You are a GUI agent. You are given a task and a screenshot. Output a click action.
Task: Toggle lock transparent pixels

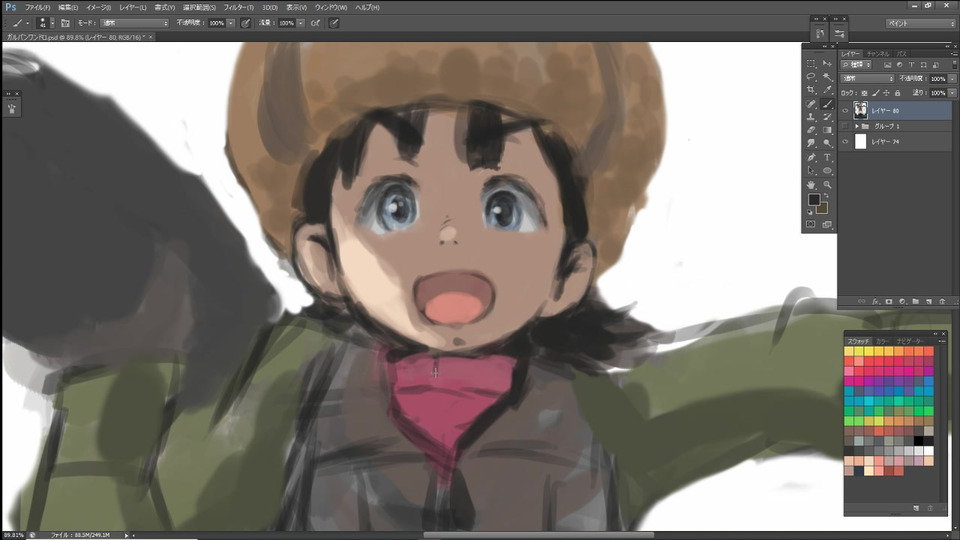coord(864,93)
